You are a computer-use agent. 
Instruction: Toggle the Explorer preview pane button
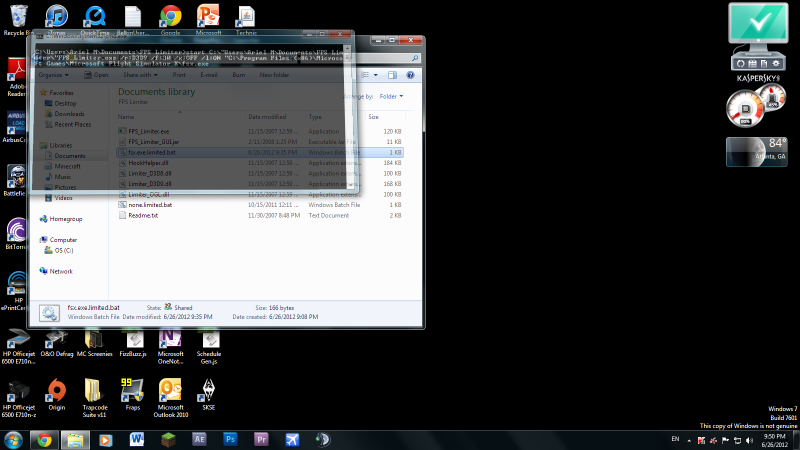(392, 75)
